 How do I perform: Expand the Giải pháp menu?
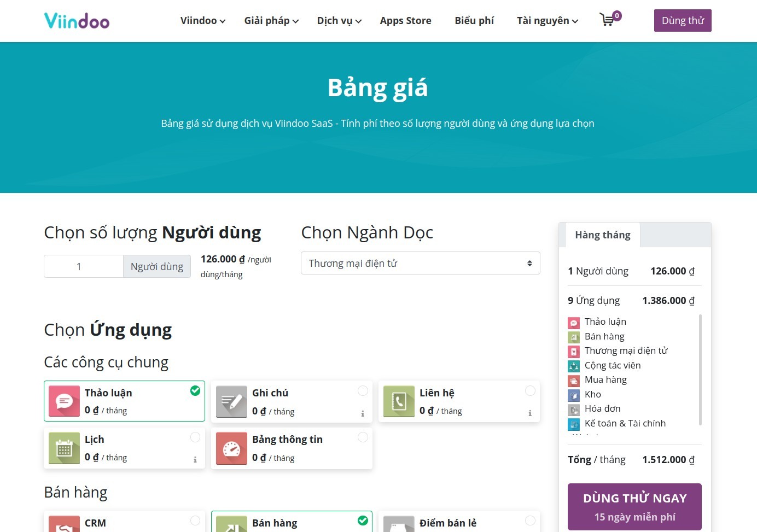(271, 21)
